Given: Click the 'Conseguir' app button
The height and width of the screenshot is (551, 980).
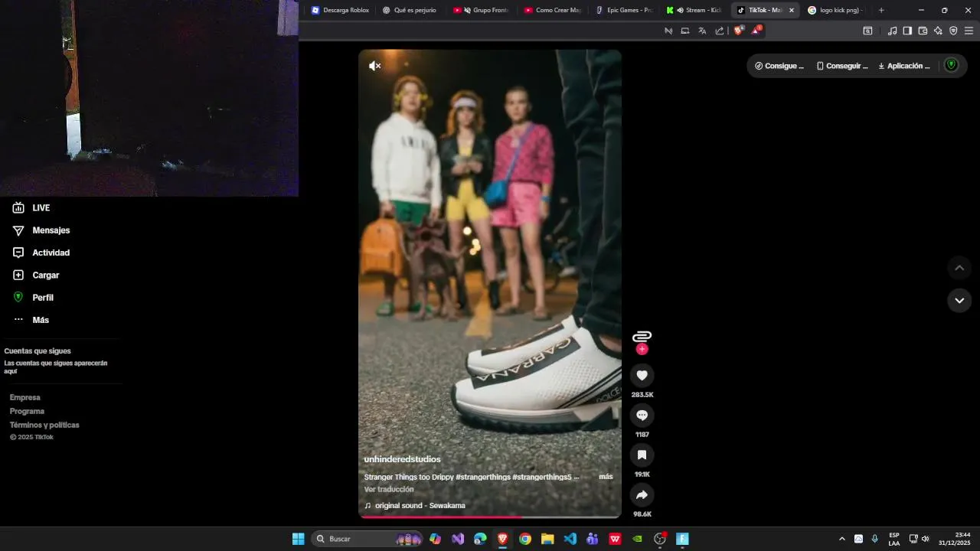Looking at the screenshot, I should pos(842,66).
